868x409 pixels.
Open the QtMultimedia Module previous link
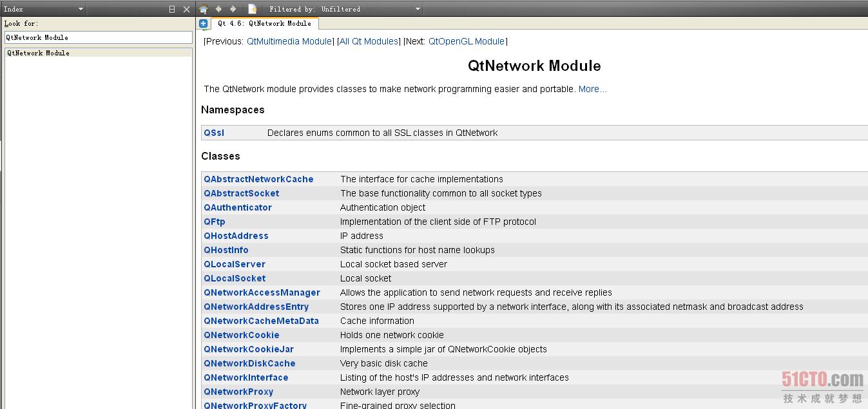pyautogui.click(x=289, y=41)
